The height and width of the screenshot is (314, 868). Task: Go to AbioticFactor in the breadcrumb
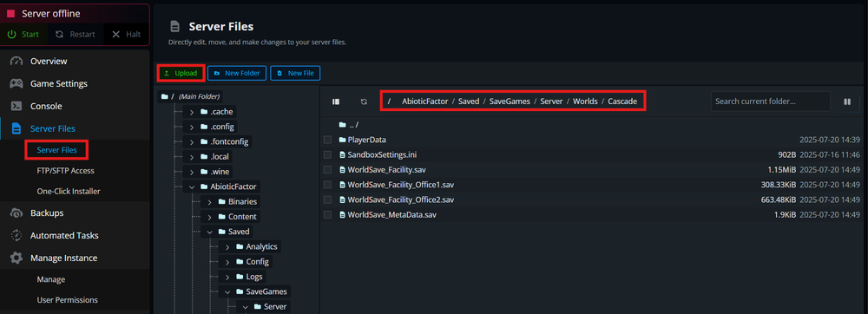[425, 101]
